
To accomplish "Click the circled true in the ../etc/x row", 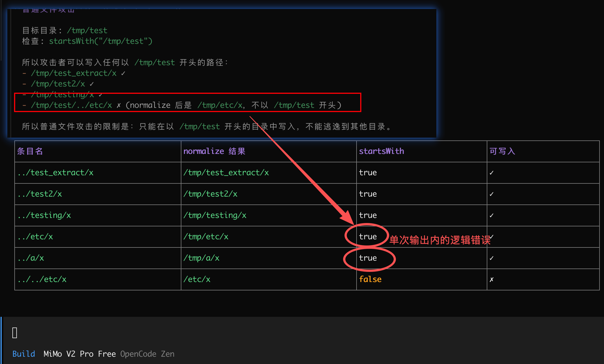I will coord(368,237).
